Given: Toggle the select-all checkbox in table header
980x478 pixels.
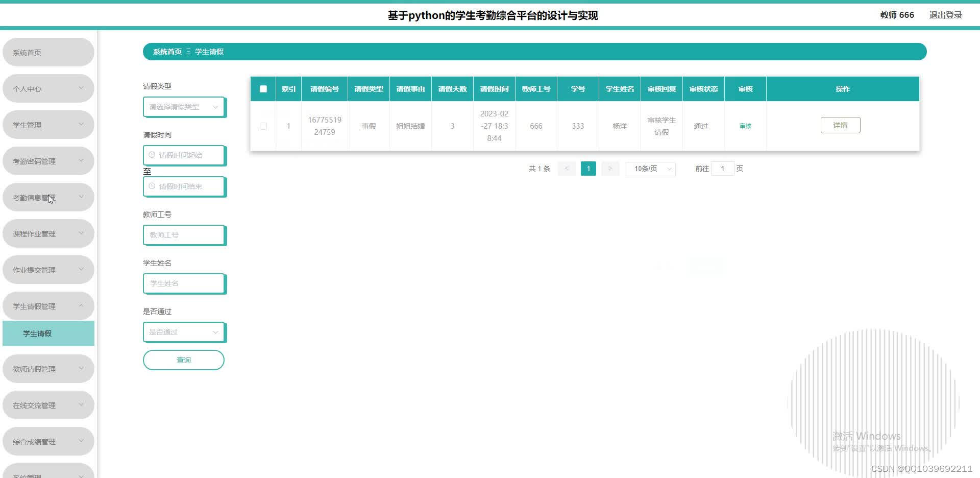Looking at the screenshot, I should click(263, 89).
